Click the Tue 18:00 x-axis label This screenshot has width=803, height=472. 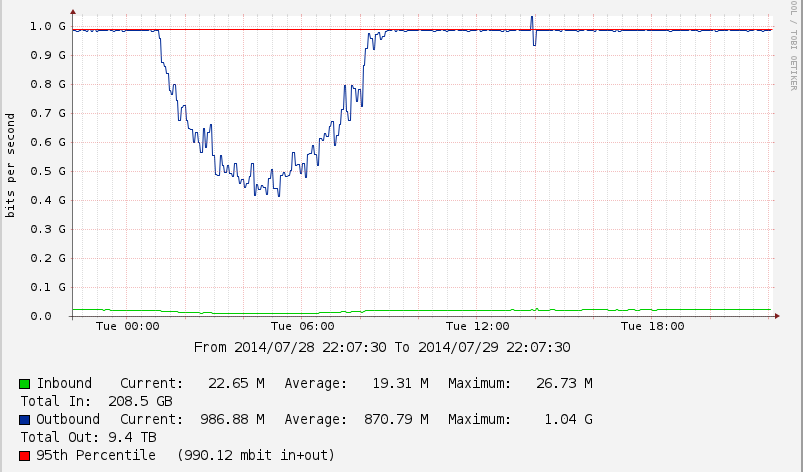click(x=652, y=326)
